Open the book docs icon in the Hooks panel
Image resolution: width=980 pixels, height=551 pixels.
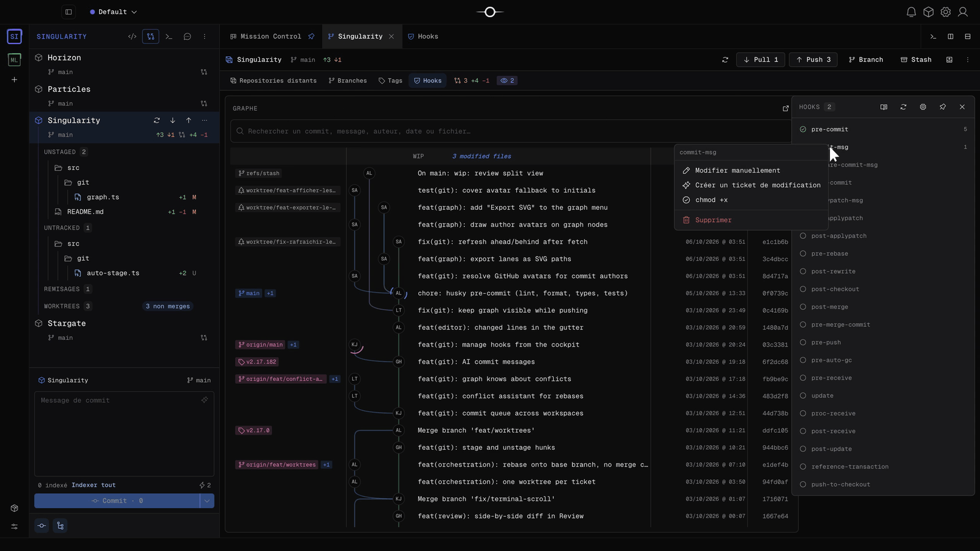884,107
